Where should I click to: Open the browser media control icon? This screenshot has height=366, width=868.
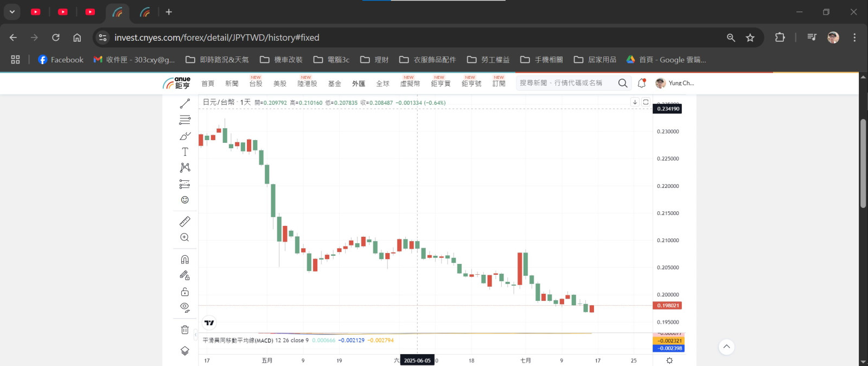coord(812,37)
